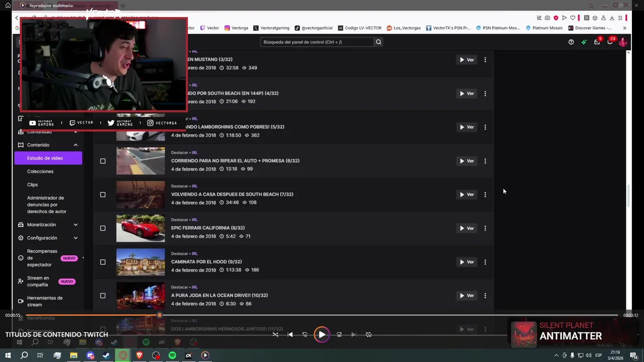Open browser downloads arrow icon
This screenshot has height=362, width=644.
point(612,18)
